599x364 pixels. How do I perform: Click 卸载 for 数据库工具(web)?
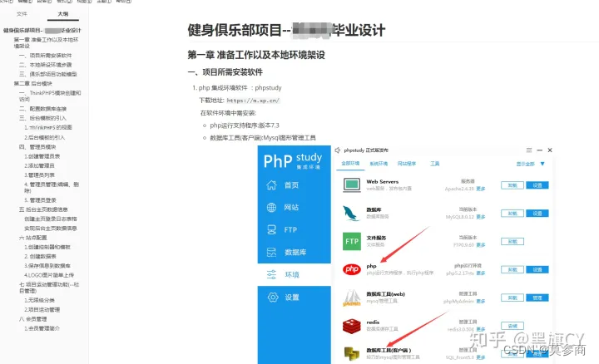(512, 298)
